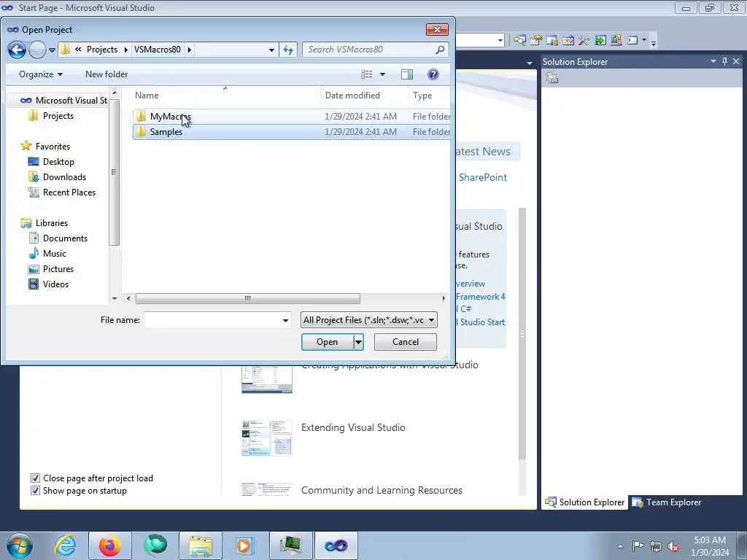
Task: Click the file list horizontal scrollbar
Action: point(248,298)
